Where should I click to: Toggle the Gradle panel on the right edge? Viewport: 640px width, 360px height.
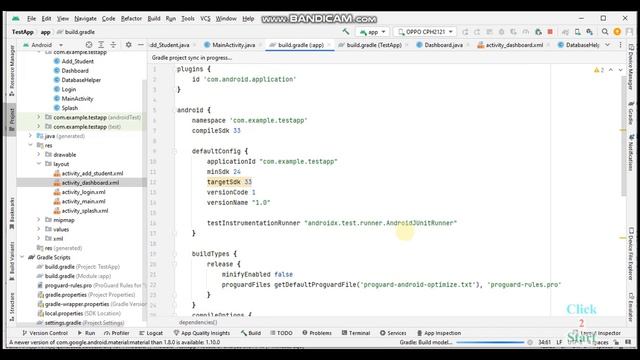click(631, 113)
